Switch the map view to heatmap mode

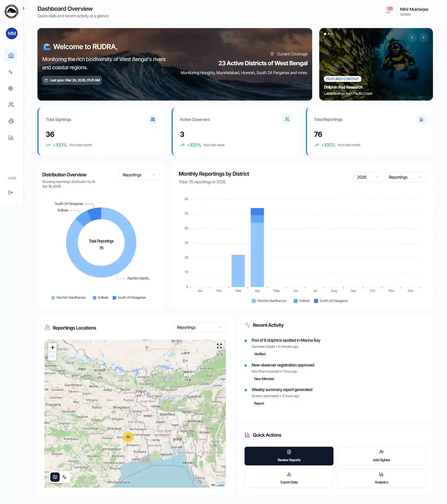[64, 477]
